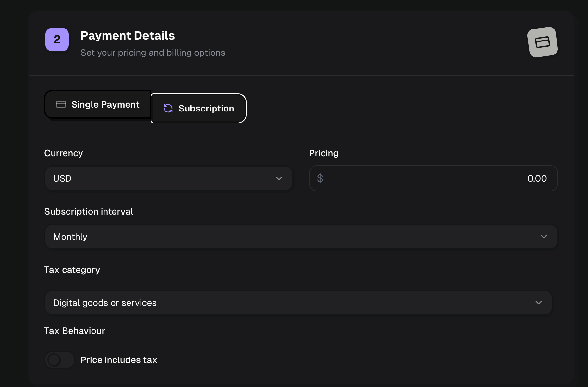588x387 pixels.
Task: Click the card icon in the Single Payment tab
Action: (x=61, y=104)
